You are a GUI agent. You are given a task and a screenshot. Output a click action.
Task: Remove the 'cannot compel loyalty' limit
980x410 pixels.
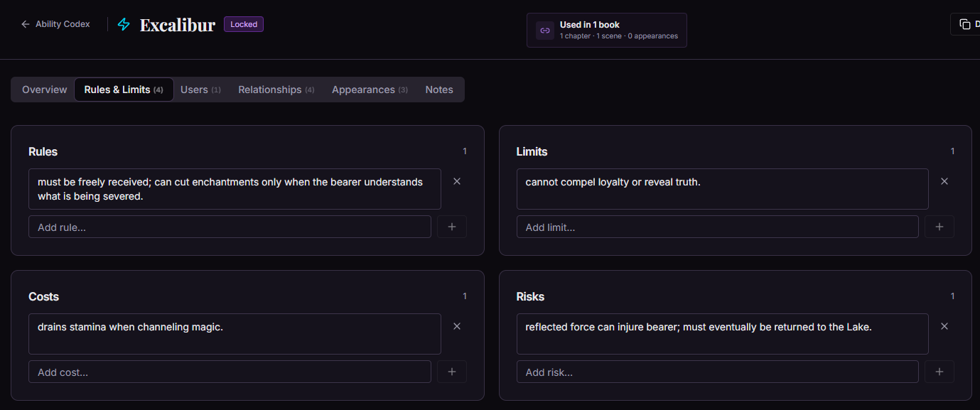944,181
